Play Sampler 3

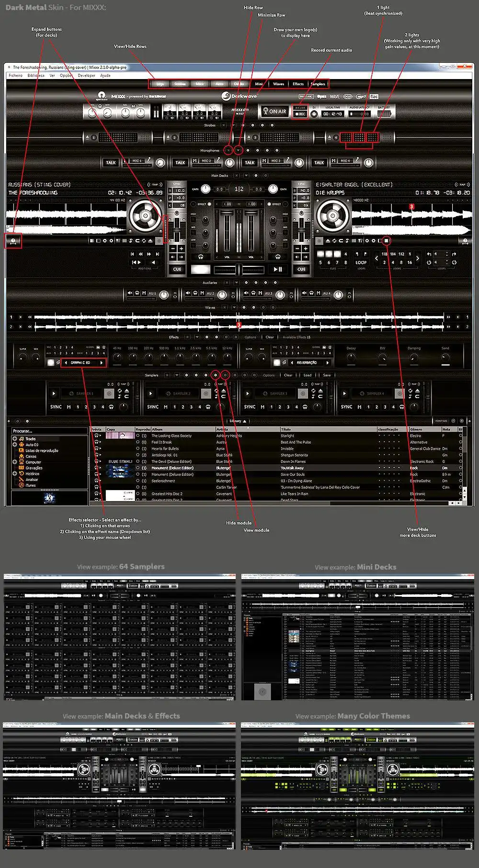click(x=247, y=393)
